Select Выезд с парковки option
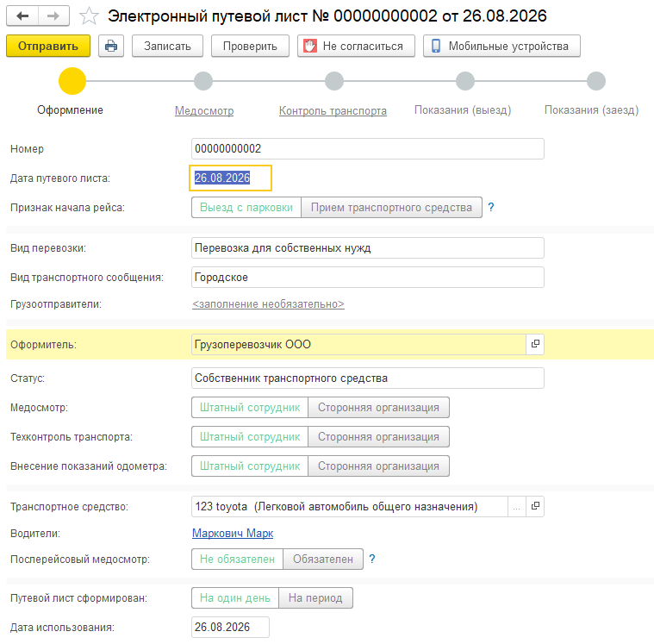This screenshot has height=644, width=654. coord(246,208)
